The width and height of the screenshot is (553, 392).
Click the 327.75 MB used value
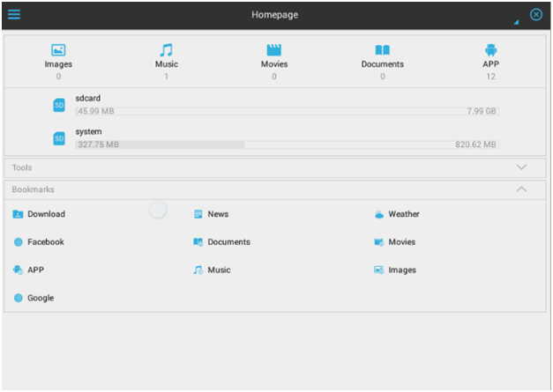(98, 144)
